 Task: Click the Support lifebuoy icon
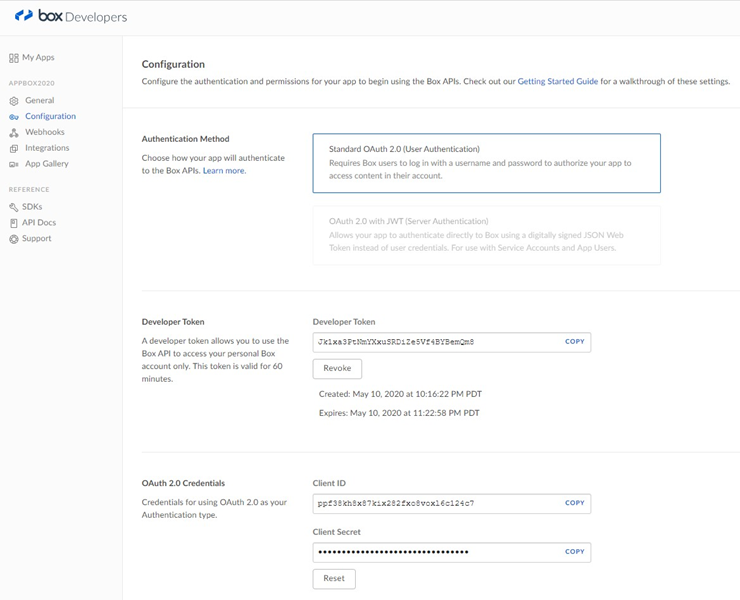click(14, 239)
